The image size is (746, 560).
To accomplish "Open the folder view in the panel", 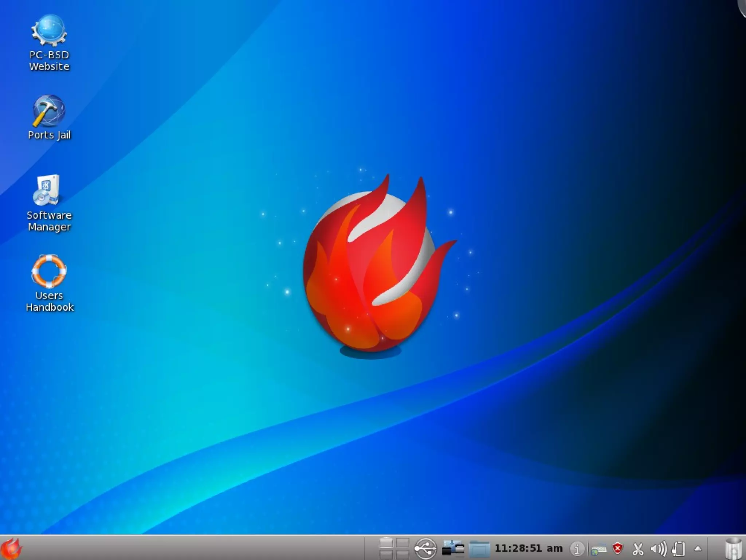I will [479, 548].
